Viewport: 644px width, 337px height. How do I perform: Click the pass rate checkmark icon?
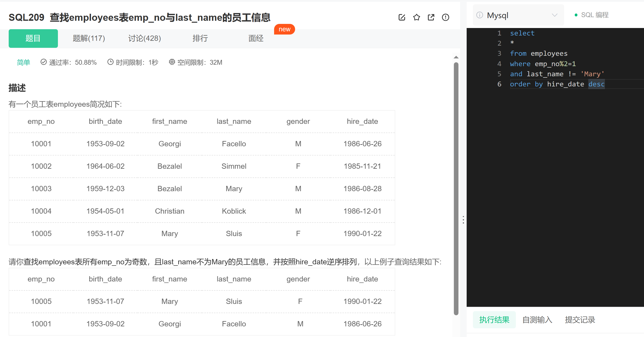click(x=43, y=62)
